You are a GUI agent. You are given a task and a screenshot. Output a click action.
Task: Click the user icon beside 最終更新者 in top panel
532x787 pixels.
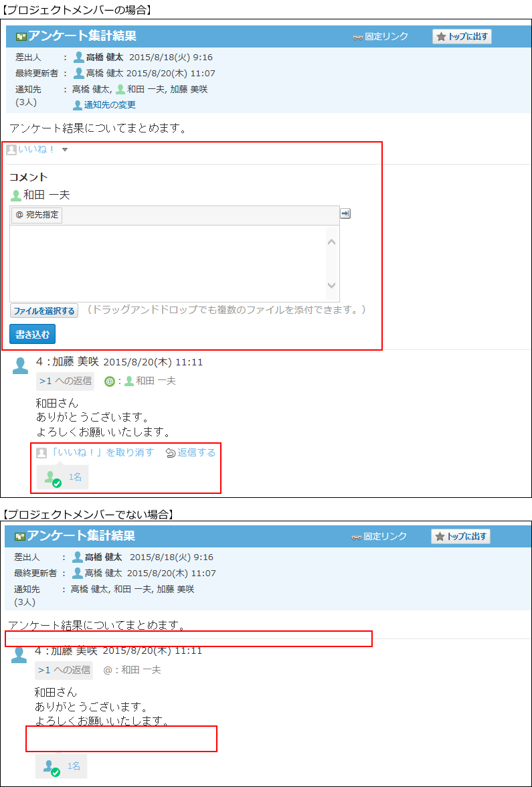79,74
